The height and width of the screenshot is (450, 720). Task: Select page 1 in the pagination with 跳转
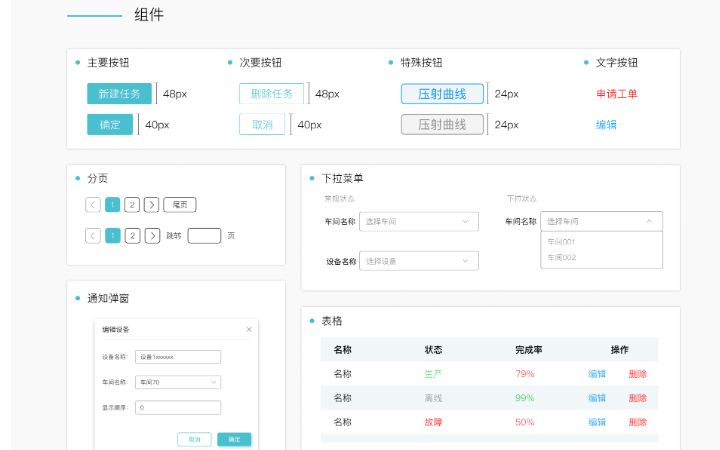[x=113, y=236]
